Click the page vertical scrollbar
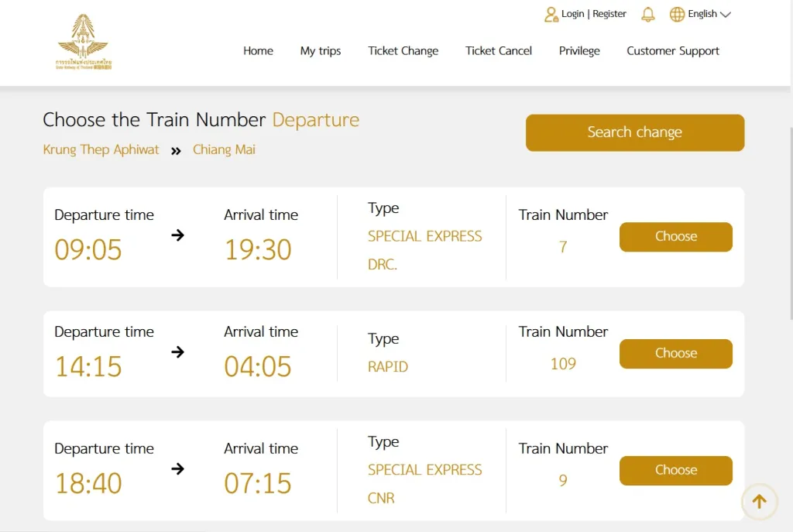 click(791, 222)
